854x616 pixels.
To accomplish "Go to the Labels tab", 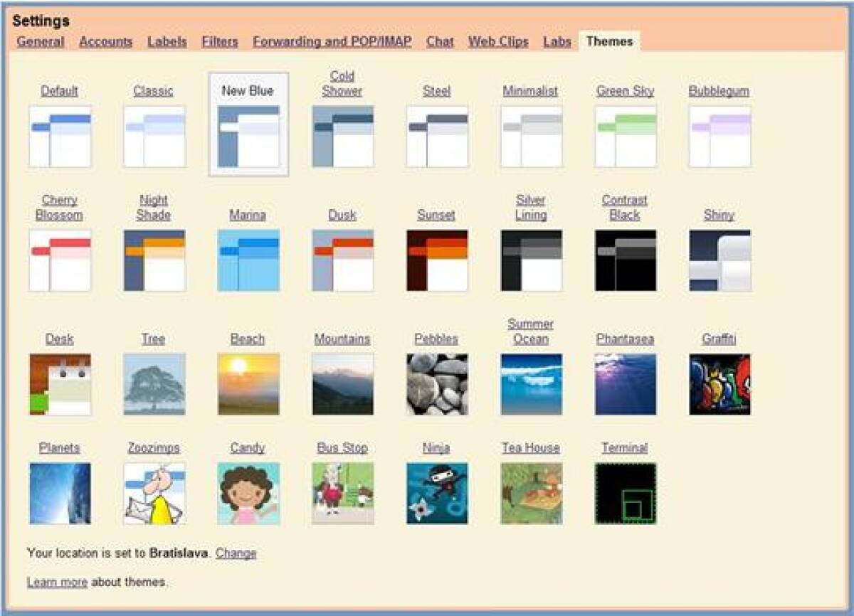I will (167, 41).
